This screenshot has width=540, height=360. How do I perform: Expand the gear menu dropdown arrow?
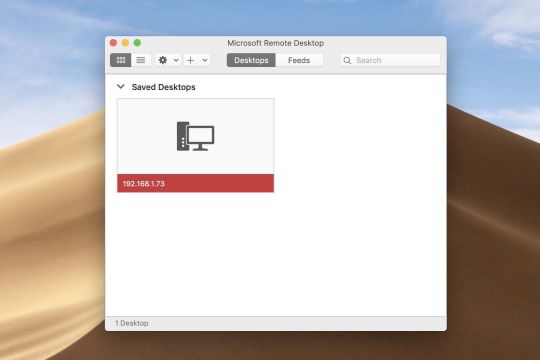point(176,60)
